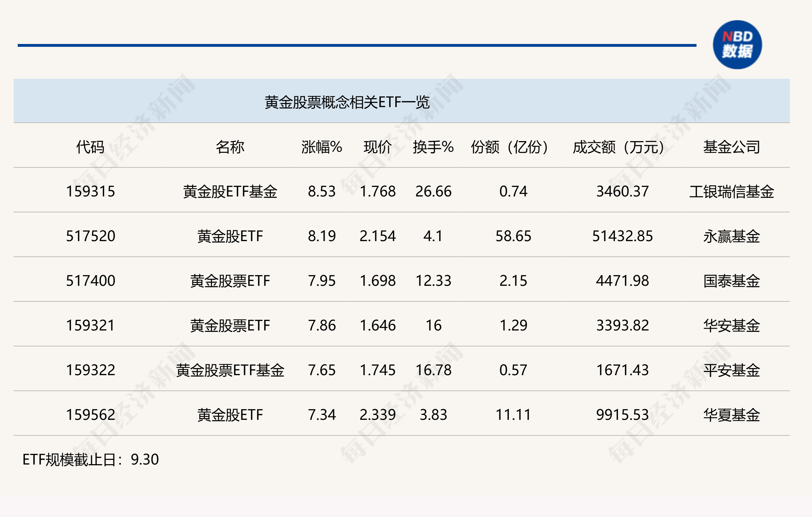Select the 名称 column header
This screenshot has height=517, width=812.
point(230,147)
